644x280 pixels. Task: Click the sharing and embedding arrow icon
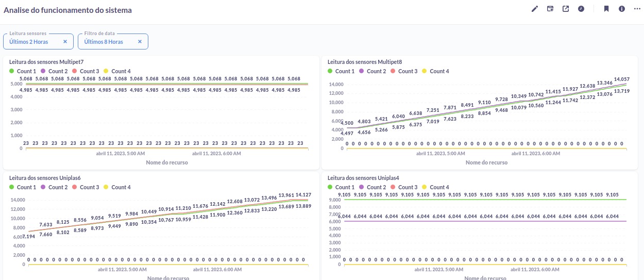(x=566, y=9)
